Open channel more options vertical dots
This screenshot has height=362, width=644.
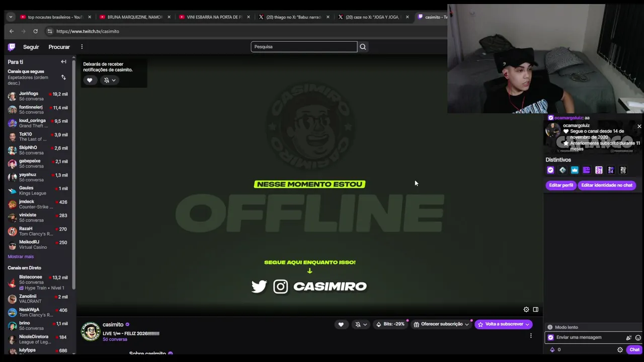[530, 336]
